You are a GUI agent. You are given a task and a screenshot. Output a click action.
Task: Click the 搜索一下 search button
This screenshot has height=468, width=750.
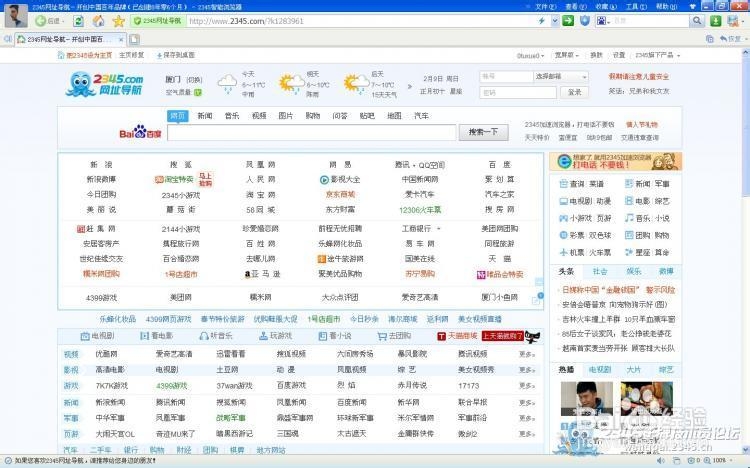[483, 132]
